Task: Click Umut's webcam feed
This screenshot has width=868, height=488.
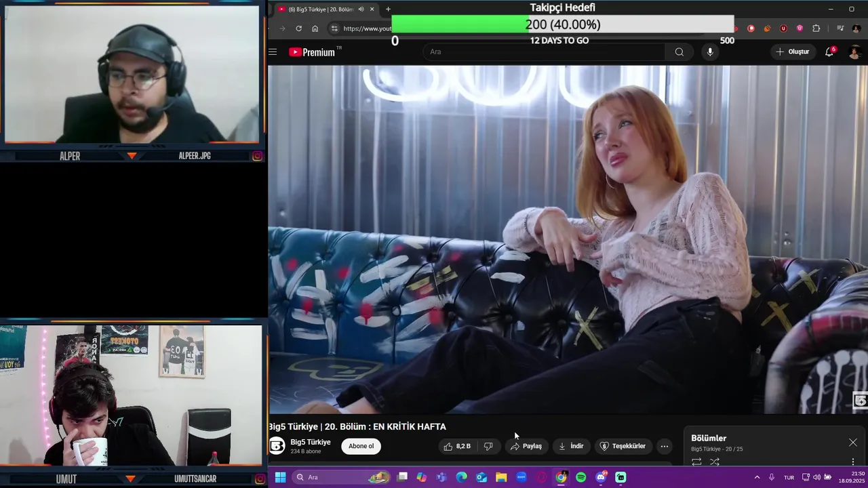Action: 131,395
